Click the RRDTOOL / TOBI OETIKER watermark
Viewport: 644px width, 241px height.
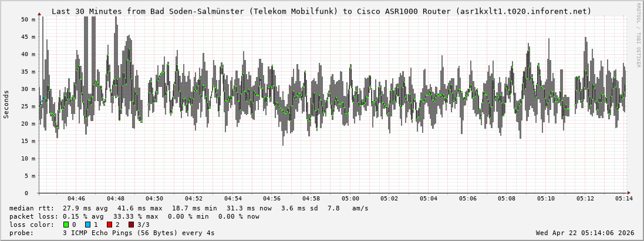(x=638, y=34)
